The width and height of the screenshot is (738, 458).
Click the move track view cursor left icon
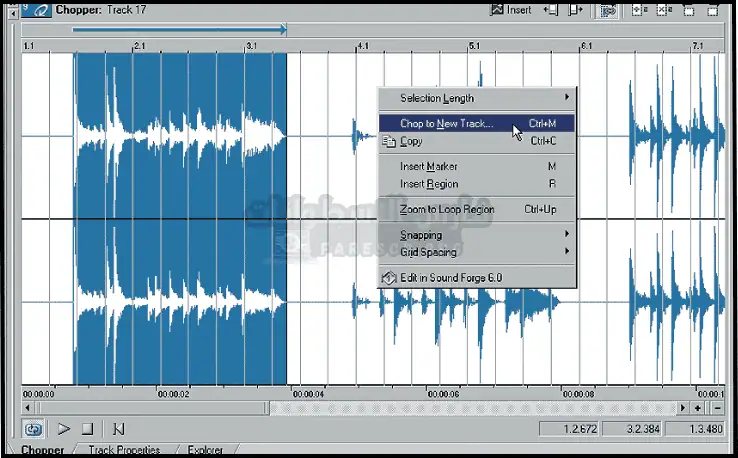(551, 10)
